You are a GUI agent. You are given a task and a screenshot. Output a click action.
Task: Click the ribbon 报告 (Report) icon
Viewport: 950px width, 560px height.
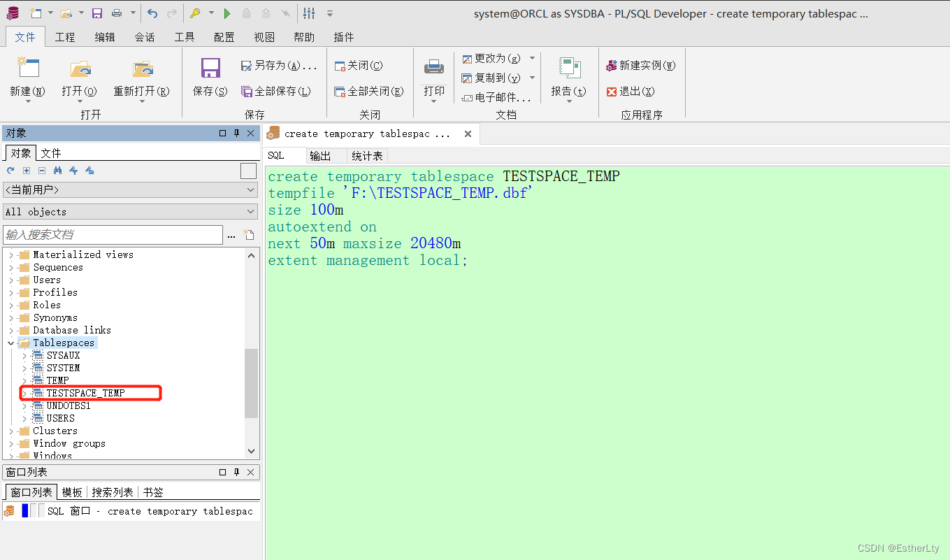(569, 68)
